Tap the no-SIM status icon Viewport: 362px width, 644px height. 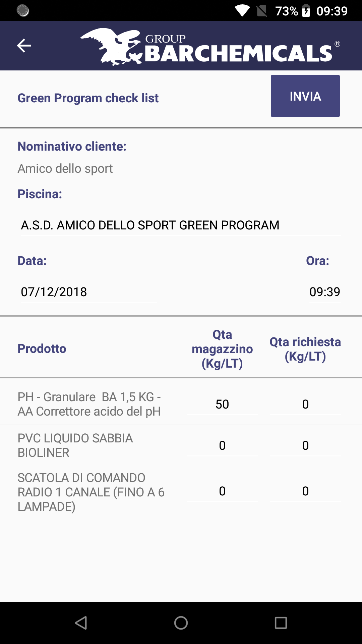(x=261, y=11)
